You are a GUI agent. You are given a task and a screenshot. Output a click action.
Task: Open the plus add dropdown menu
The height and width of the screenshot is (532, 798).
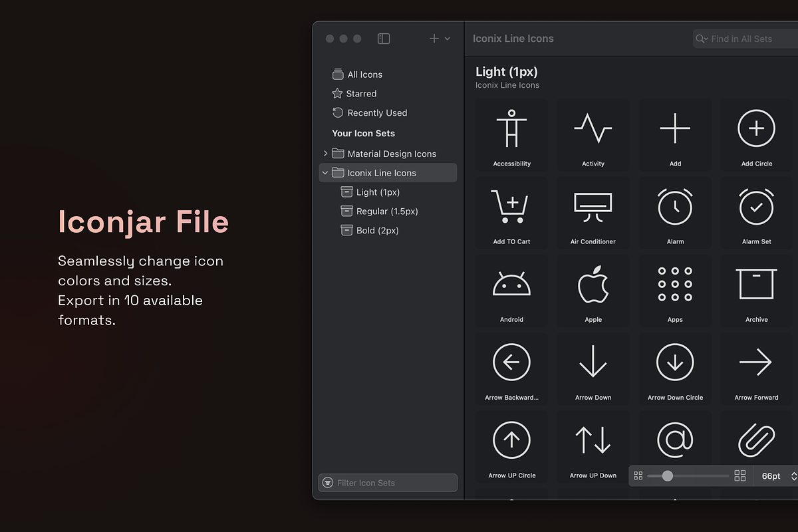[440, 39]
